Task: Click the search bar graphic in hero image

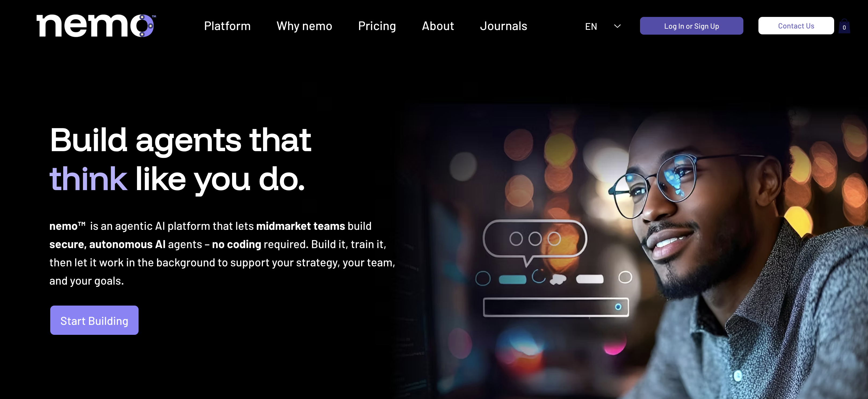Action: (556, 307)
